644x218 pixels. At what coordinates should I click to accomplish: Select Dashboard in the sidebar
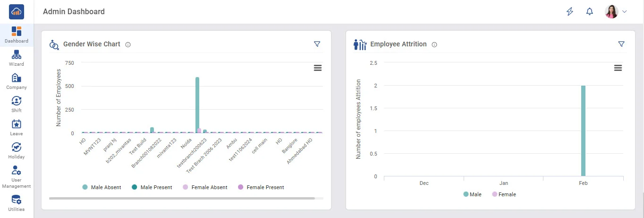point(17,35)
